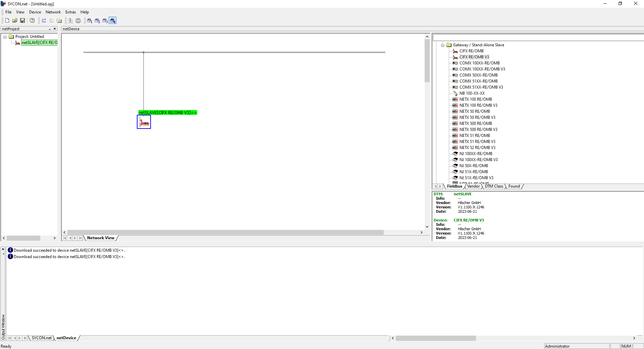644x349 pixels.
Task: Select window layout 2 icon
Action: tap(97, 20)
